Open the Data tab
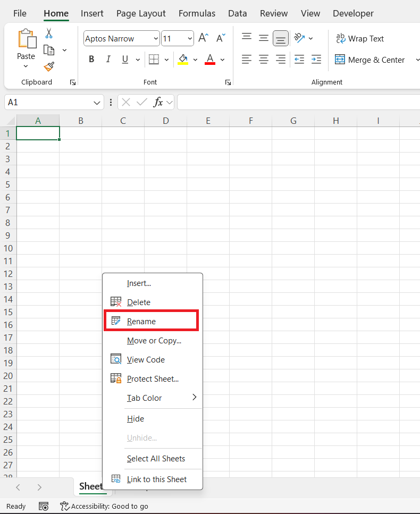 [237, 13]
